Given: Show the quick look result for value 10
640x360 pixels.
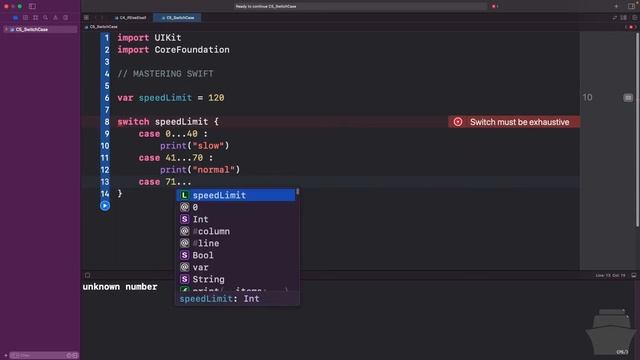Looking at the screenshot, I should coord(628,98).
